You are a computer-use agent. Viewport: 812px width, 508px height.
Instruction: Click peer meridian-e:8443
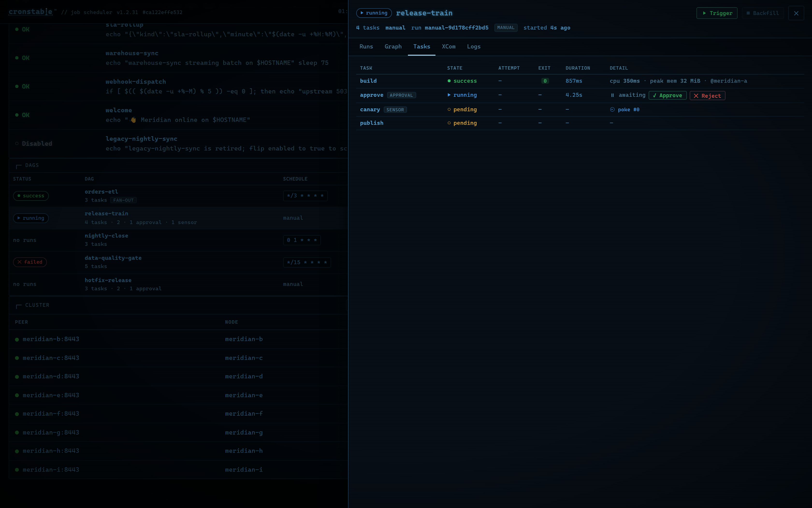pos(51,395)
